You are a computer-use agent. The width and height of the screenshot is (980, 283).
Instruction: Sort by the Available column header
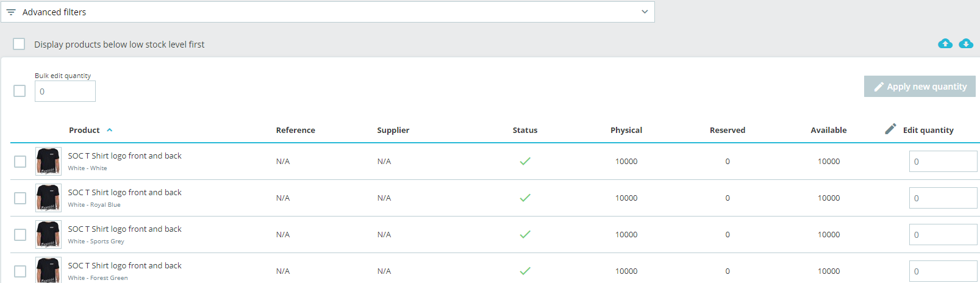[828, 131]
